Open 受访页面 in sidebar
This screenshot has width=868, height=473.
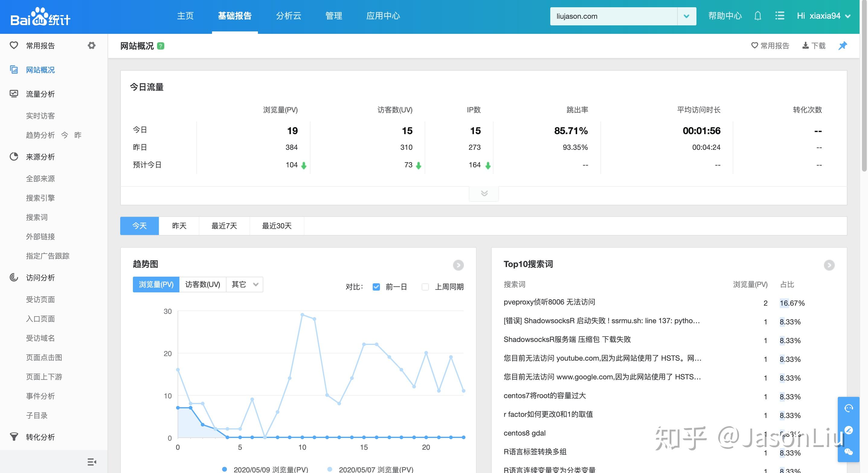[40, 300]
